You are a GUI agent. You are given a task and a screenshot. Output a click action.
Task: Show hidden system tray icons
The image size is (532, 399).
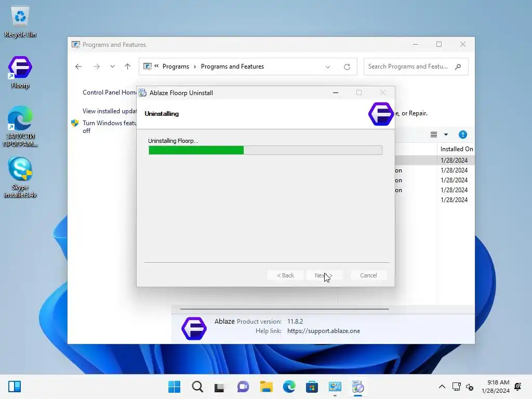(442, 387)
